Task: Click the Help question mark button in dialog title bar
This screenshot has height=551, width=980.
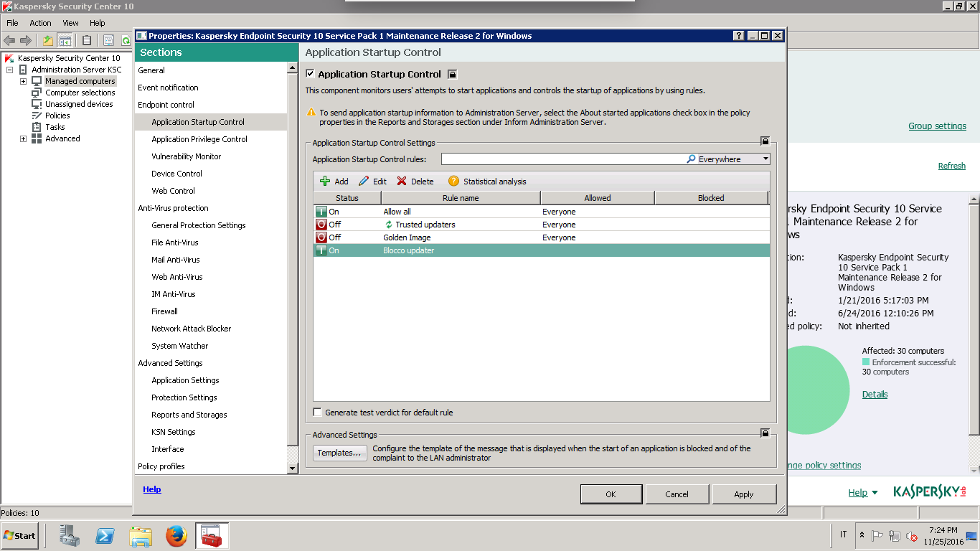Action: coord(739,36)
